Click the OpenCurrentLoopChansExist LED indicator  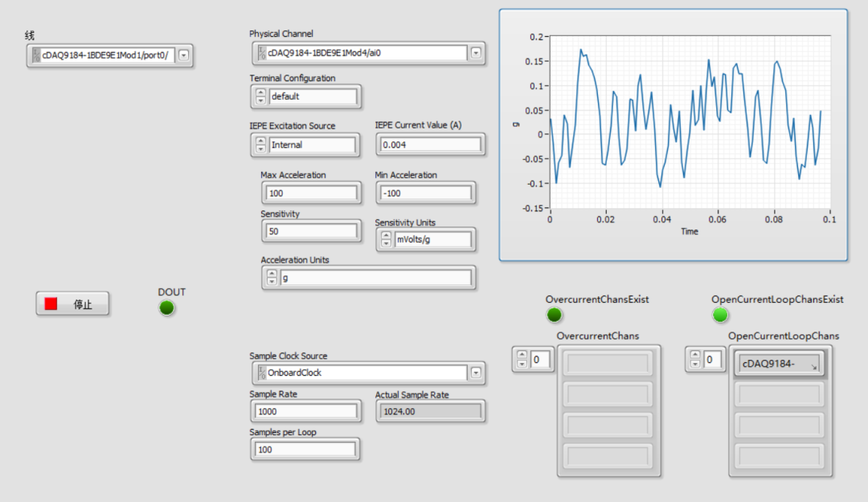[x=720, y=315]
